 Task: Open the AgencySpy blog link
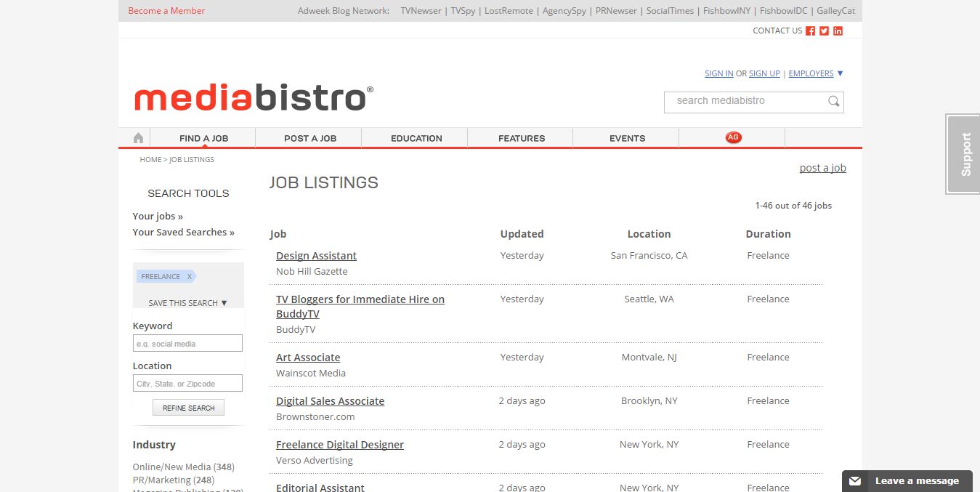564,11
